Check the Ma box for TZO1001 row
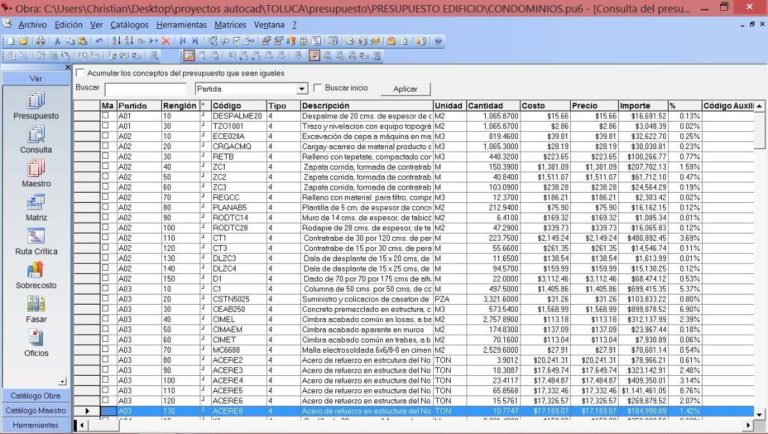This screenshot has height=434, width=768. coord(105,126)
